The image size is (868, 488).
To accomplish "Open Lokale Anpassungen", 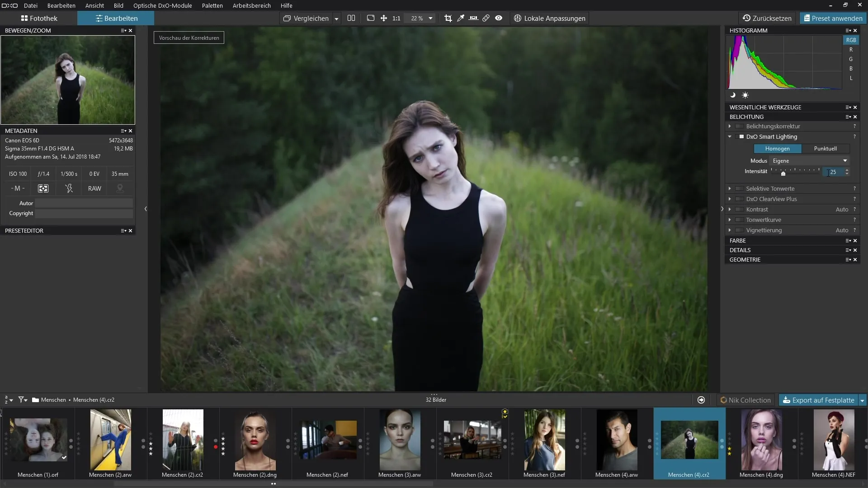I will click(550, 19).
